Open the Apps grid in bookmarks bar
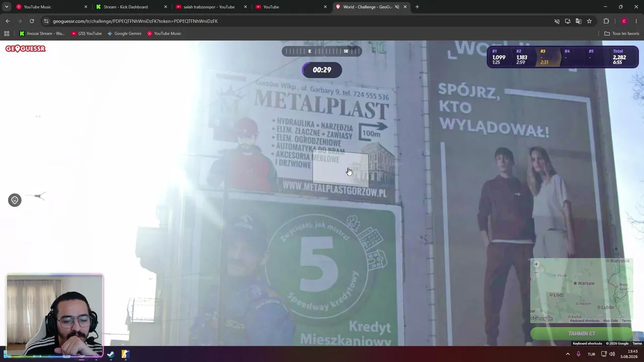 [x=7, y=34]
